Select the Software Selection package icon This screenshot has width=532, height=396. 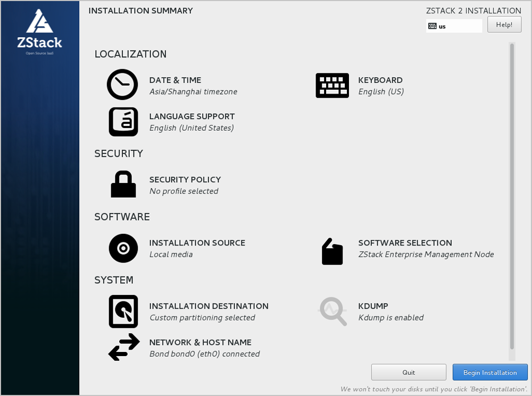pyautogui.click(x=332, y=251)
